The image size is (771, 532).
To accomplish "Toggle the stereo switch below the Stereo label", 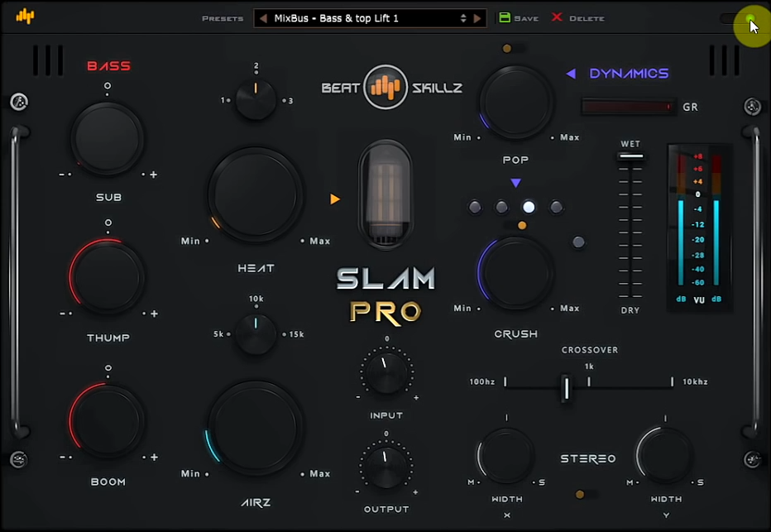I will click(587, 494).
